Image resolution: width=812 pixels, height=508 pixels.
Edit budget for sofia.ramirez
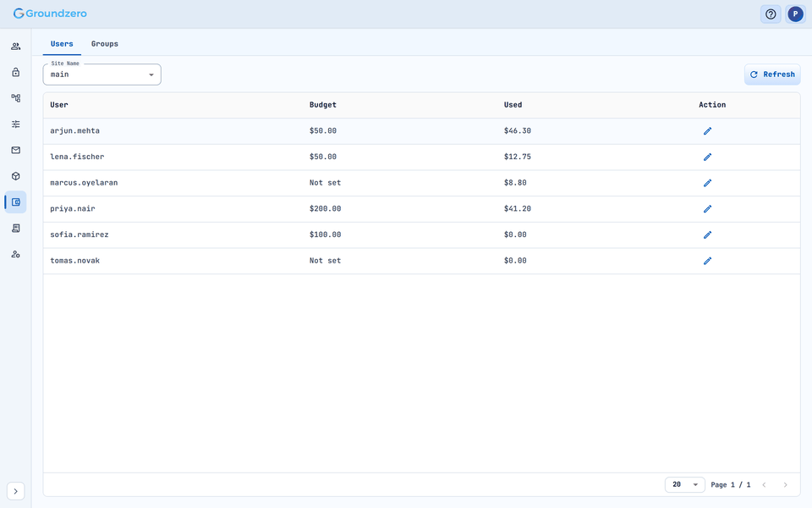707,235
